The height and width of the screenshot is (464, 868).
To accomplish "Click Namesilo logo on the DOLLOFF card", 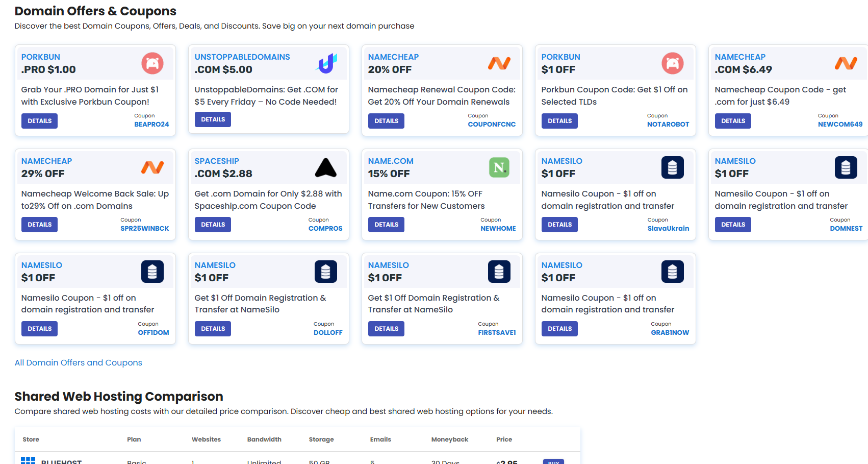I will (325, 272).
